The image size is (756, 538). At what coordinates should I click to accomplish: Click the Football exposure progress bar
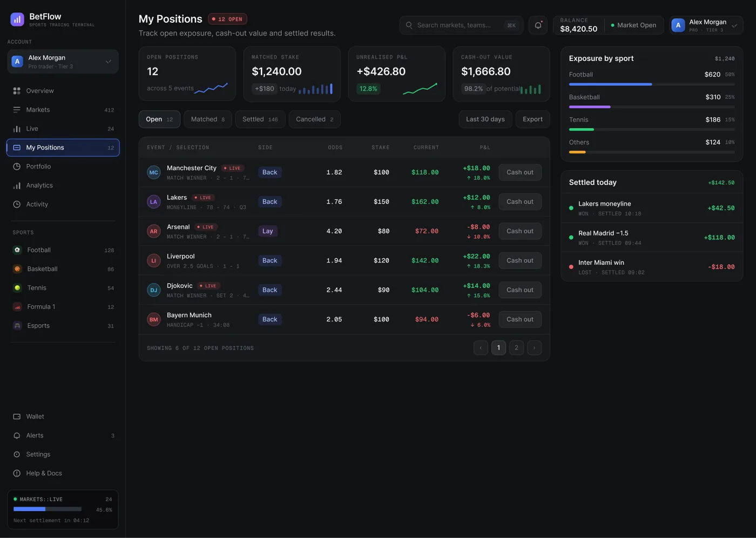click(x=652, y=84)
